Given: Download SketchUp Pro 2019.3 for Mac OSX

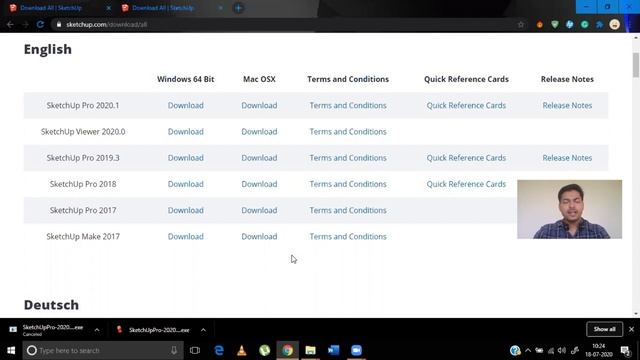Looking at the screenshot, I should coord(259,158).
